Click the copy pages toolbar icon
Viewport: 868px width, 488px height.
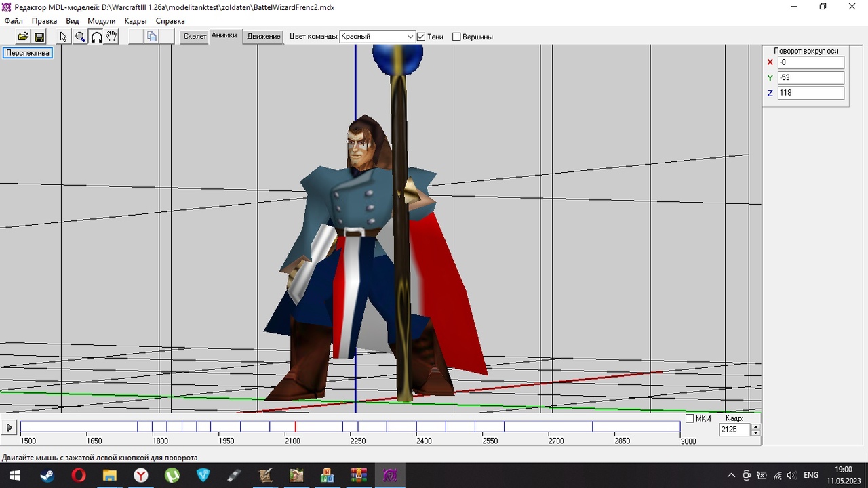point(152,37)
